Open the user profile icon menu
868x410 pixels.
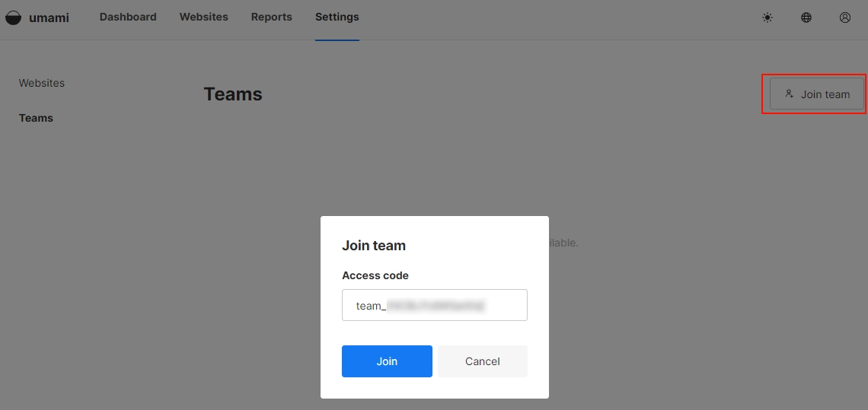pos(845,17)
